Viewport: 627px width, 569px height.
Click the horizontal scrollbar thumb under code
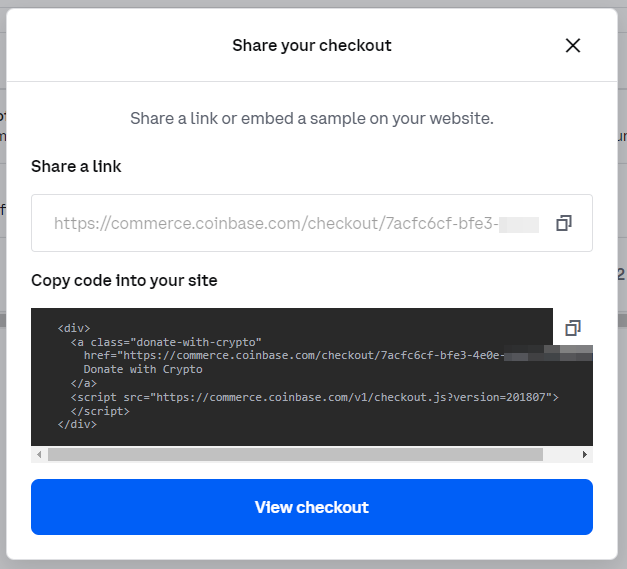point(295,455)
